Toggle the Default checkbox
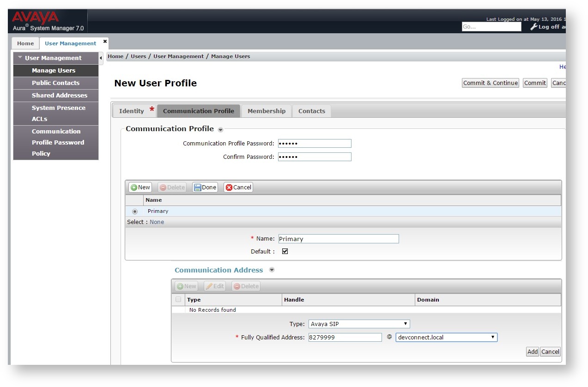The image size is (588, 387). click(285, 252)
